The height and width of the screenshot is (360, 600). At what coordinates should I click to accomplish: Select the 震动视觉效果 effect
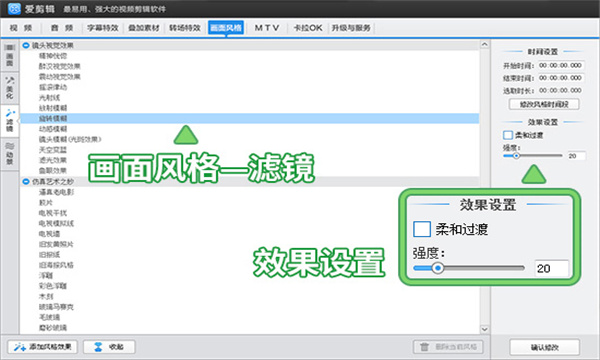(x=60, y=77)
